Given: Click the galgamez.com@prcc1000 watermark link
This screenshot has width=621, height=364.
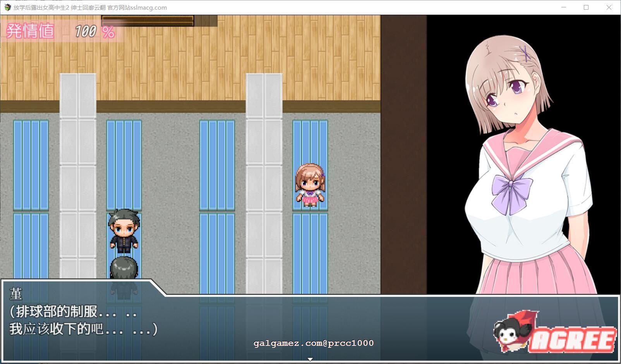Looking at the screenshot, I should tap(313, 342).
